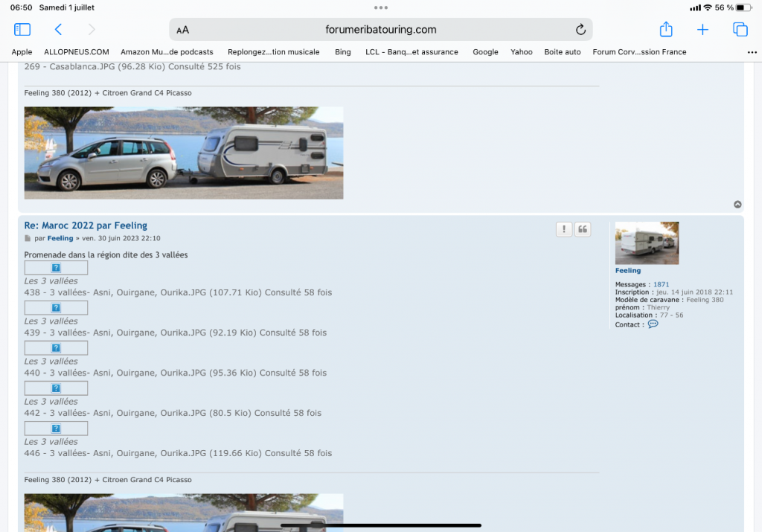Click 'Modèle de caravane : Feeling 380' profile line

pos(669,300)
